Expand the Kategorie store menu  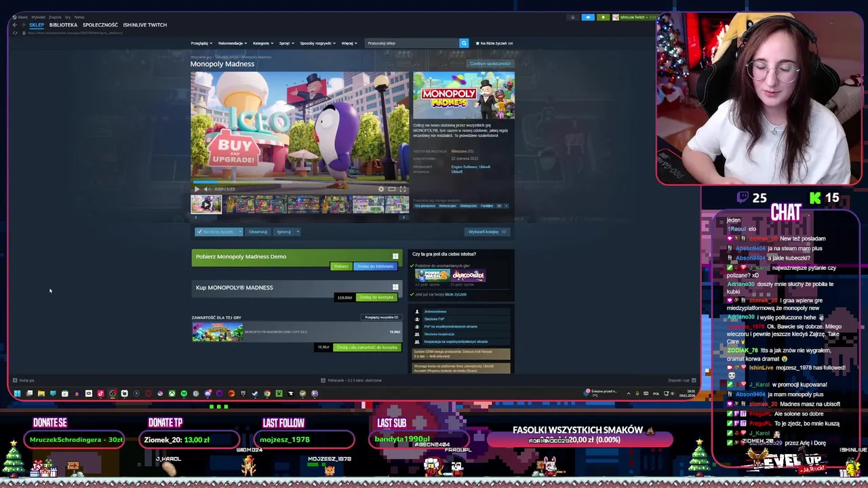[x=263, y=43]
